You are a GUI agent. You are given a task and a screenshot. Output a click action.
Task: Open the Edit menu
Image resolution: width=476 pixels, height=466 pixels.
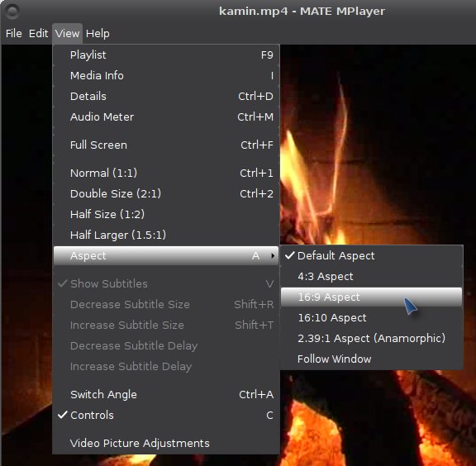(38, 33)
